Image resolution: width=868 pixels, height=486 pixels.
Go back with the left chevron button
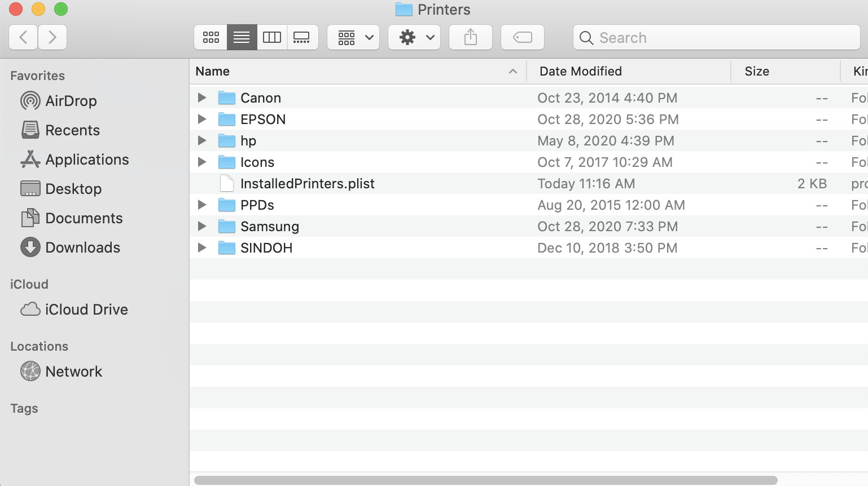(24, 37)
